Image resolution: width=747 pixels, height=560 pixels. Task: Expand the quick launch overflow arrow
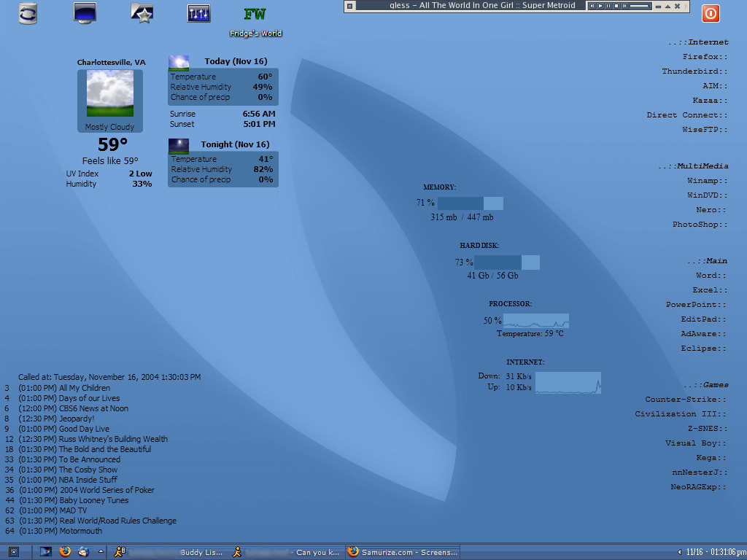(x=101, y=551)
